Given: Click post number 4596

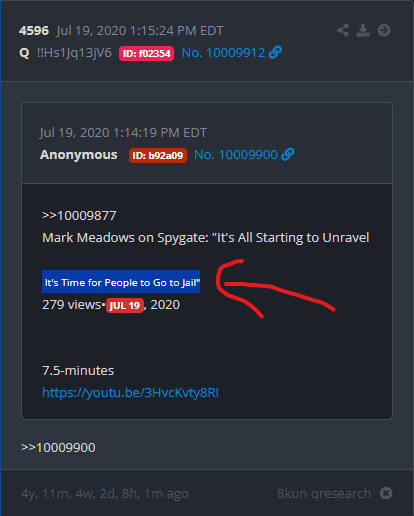Looking at the screenshot, I should tap(34, 31).
